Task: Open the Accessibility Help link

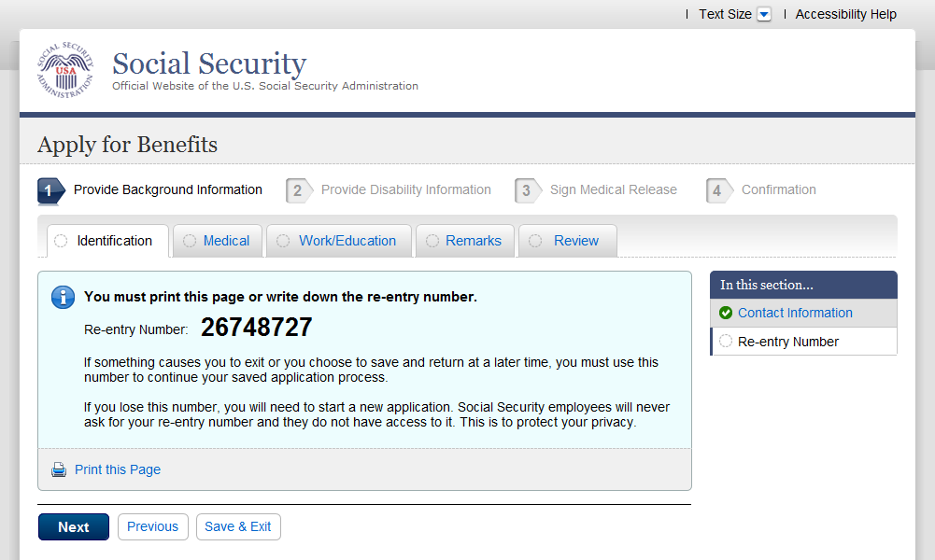Action: tap(845, 14)
